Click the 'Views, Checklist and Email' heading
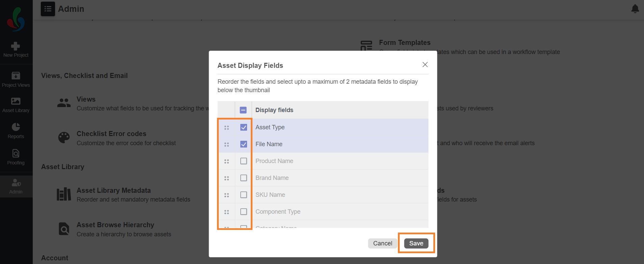Image resolution: width=644 pixels, height=264 pixels. pyautogui.click(x=84, y=76)
